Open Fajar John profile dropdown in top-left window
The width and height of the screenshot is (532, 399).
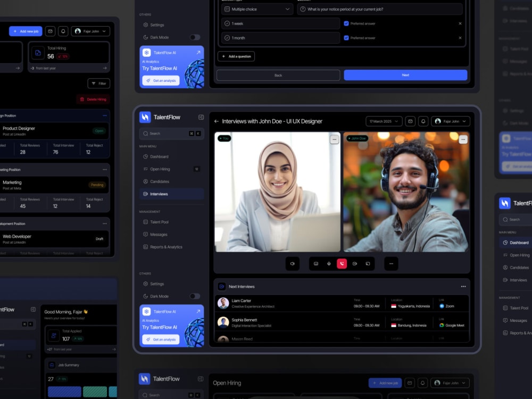[90, 31]
